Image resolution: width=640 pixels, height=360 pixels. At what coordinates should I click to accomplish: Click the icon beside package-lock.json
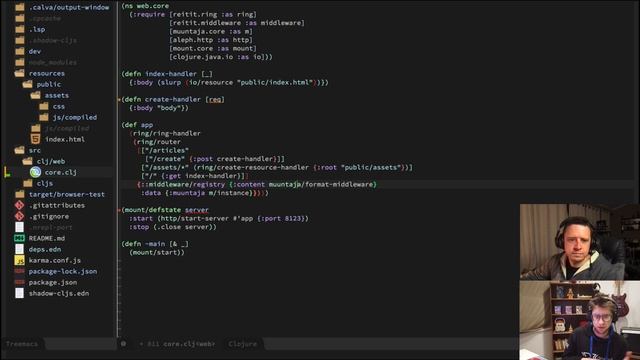19,271
